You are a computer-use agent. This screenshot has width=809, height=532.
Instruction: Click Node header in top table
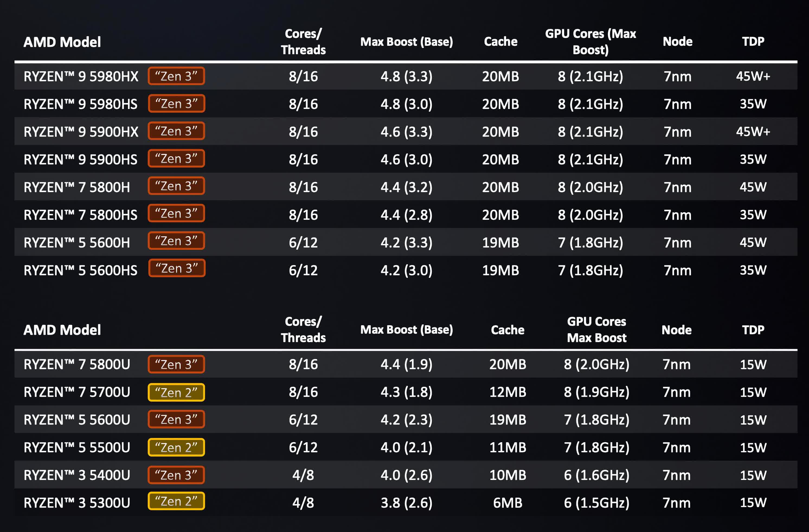coord(678,41)
